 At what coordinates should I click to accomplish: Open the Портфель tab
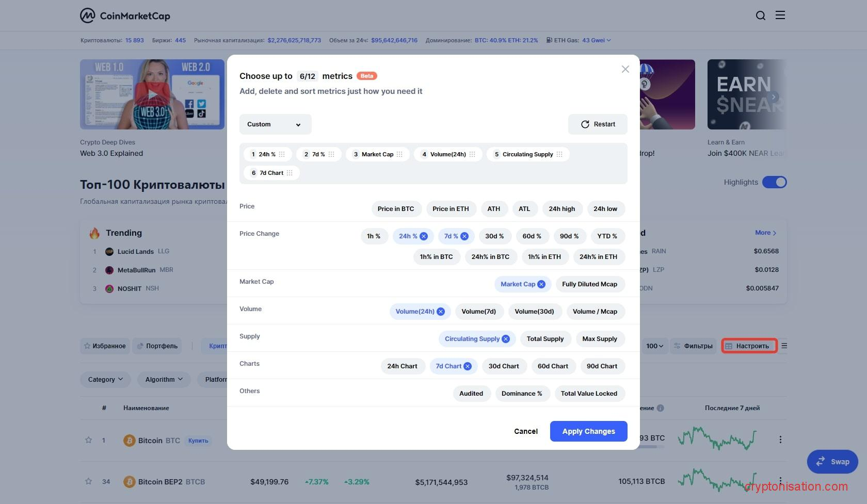(x=157, y=346)
